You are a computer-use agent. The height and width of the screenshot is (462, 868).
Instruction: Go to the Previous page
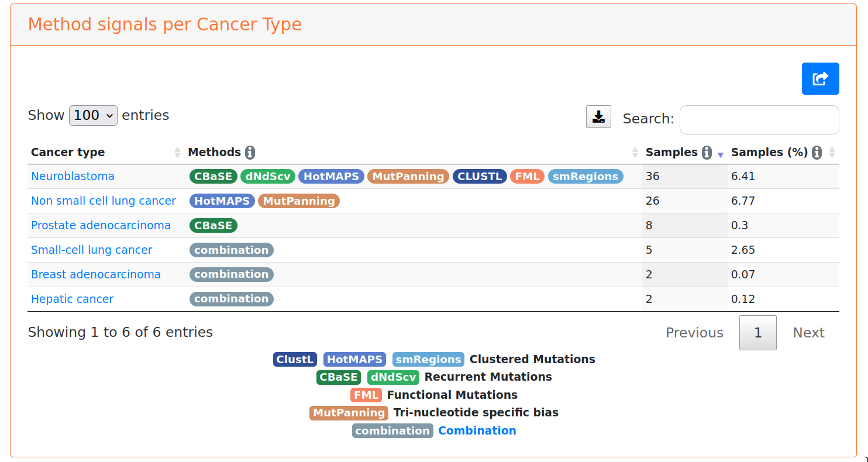pos(694,333)
